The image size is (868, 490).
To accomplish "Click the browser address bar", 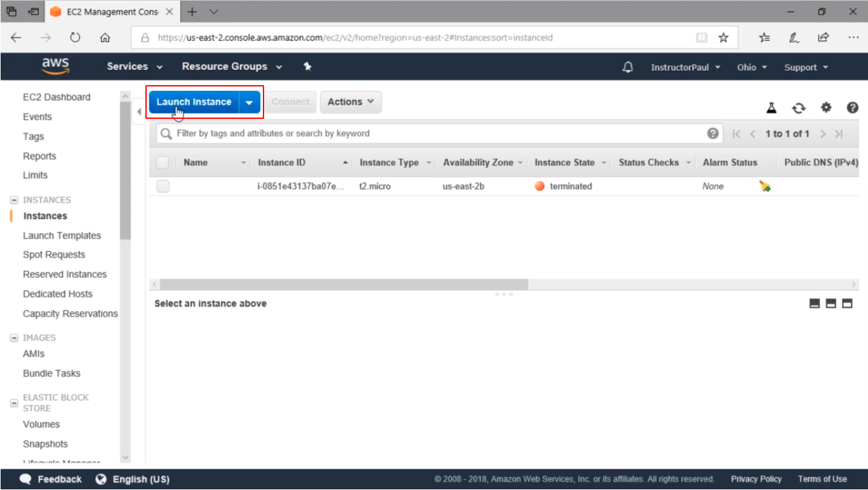I will click(x=413, y=37).
